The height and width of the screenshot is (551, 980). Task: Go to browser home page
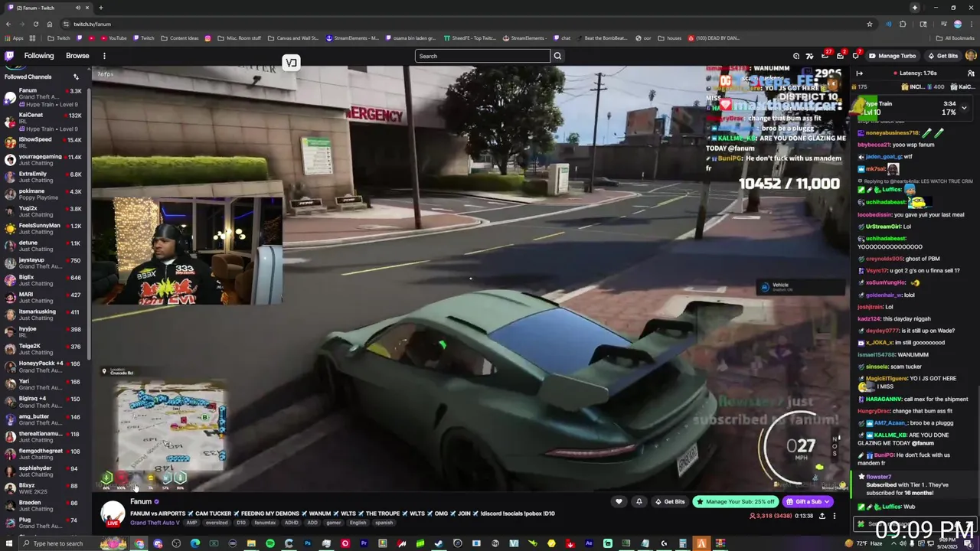coord(49,24)
